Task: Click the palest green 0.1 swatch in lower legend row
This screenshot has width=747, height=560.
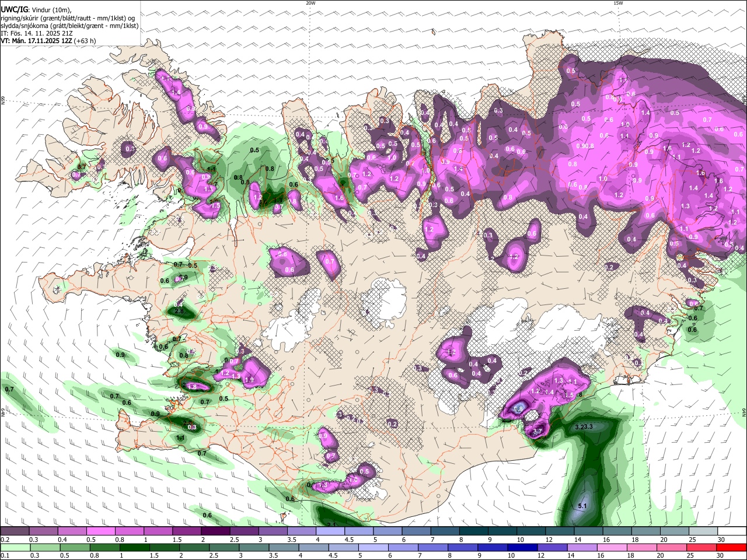Action: [15, 548]
